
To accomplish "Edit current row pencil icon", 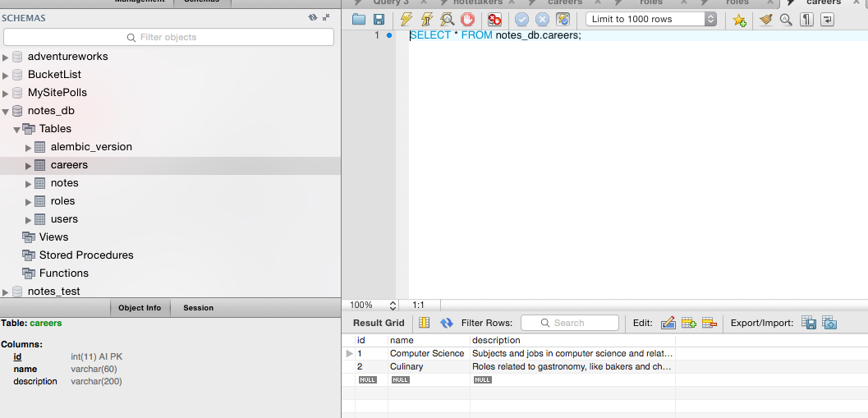I will [668, 323].
